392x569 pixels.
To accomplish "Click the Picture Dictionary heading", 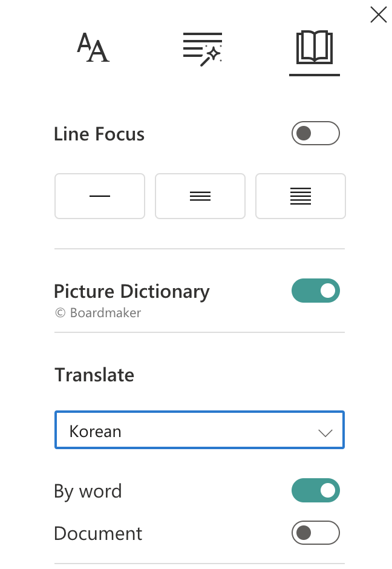I will [131, 291].
